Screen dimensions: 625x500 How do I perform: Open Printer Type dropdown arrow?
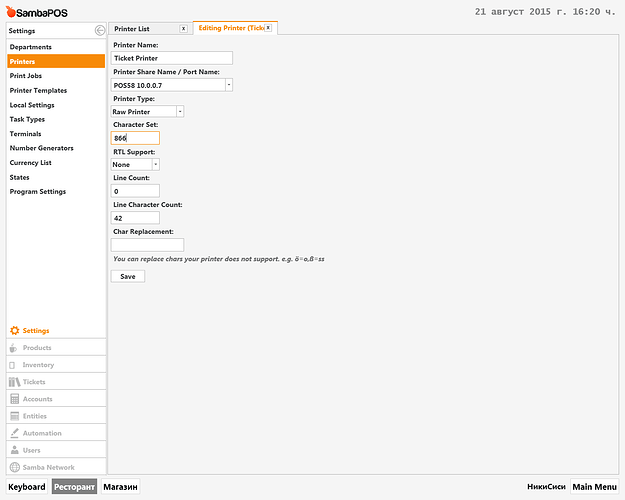180,112
